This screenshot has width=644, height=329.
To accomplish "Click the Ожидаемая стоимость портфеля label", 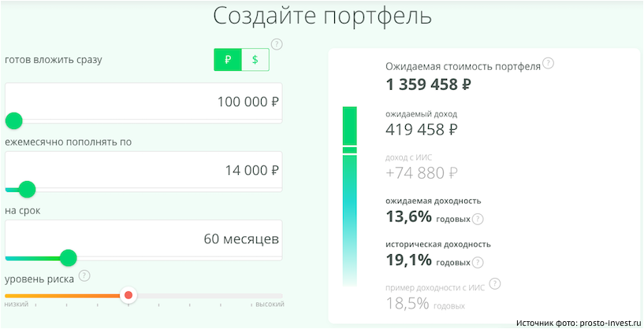I will [463, 67].
